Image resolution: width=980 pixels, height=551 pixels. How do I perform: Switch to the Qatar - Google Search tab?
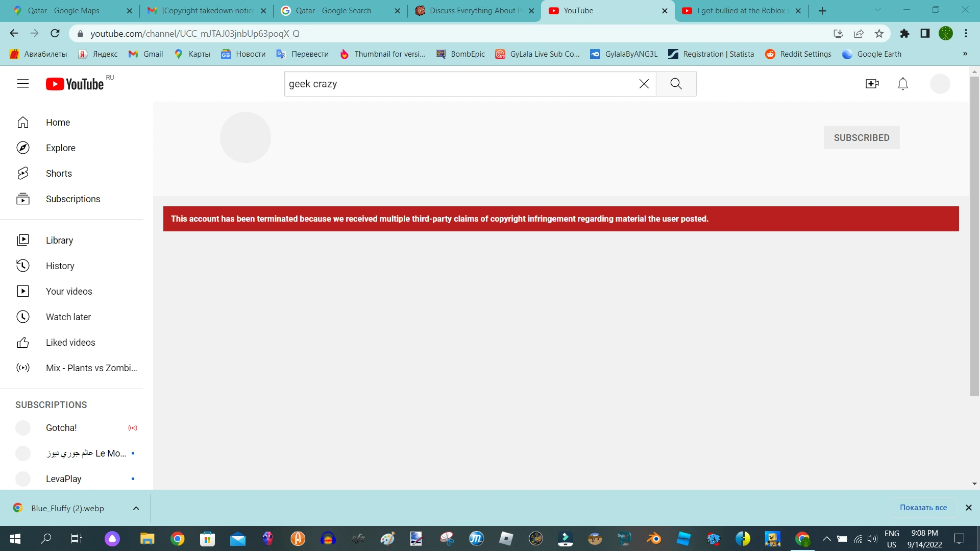click(334, 10)
